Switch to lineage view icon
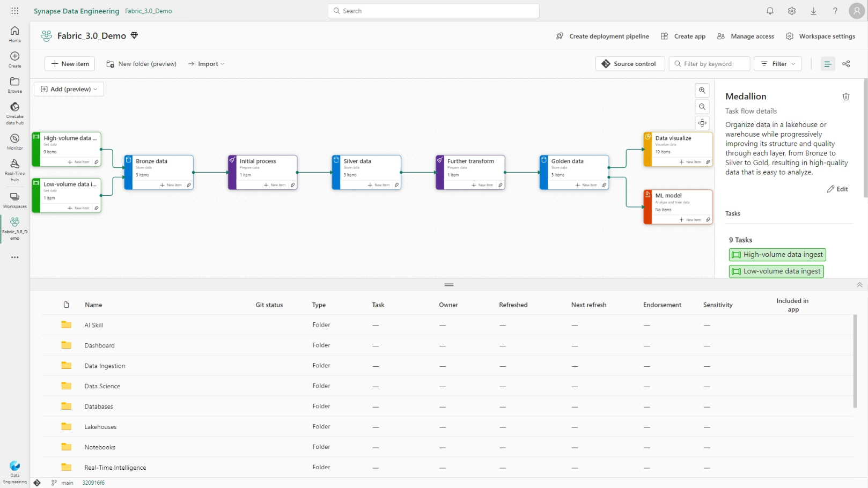The width and height of the screenshot is (868, 488). point(846,64)
